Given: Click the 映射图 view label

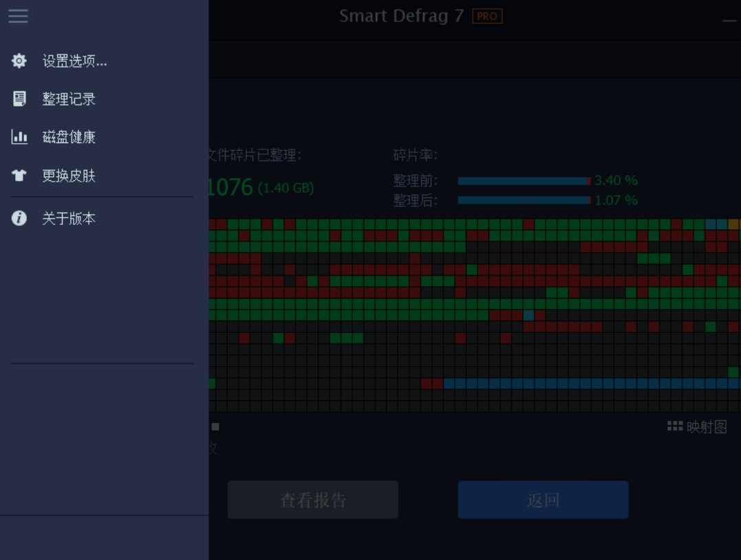Looking at the screenshot, I should (x=707, y=427).
